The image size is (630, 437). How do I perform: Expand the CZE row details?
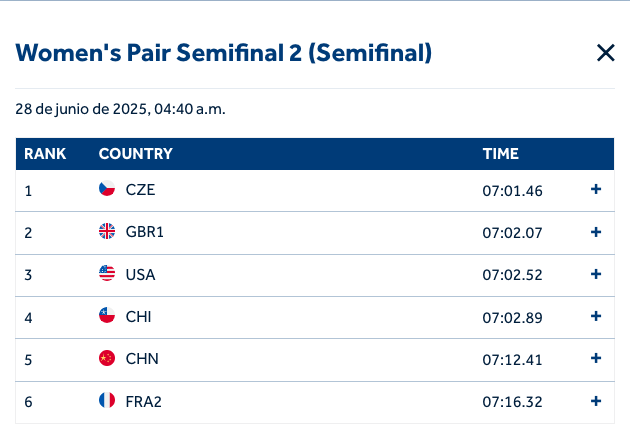[596, 189]
